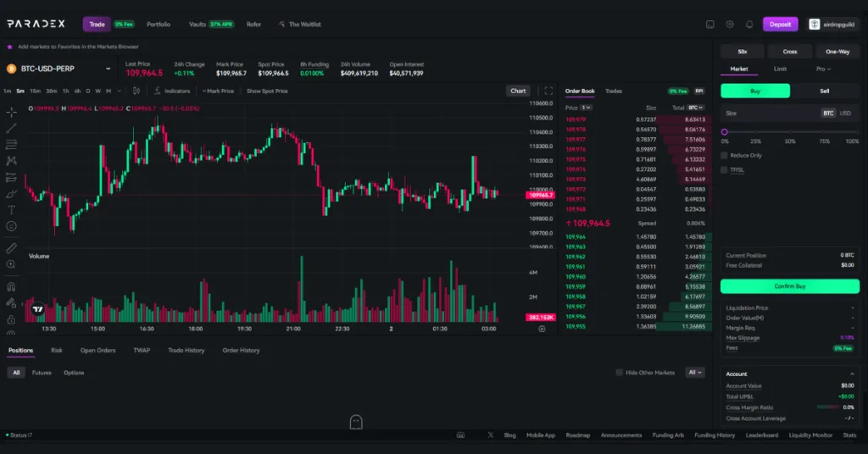
Task: Click the 50% mark on size slider
Action: tap(790, 132)
